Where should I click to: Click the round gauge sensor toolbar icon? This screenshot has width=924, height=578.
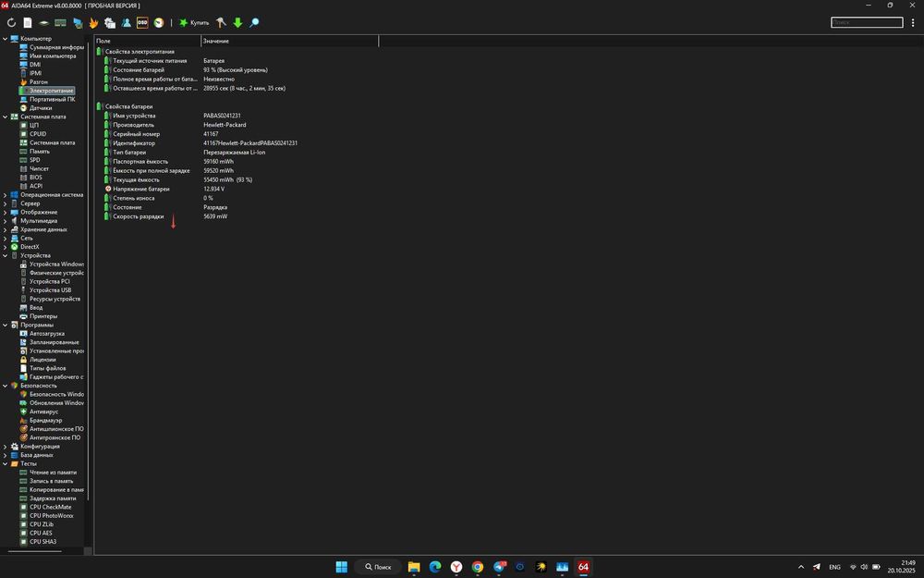coord(159,22)
